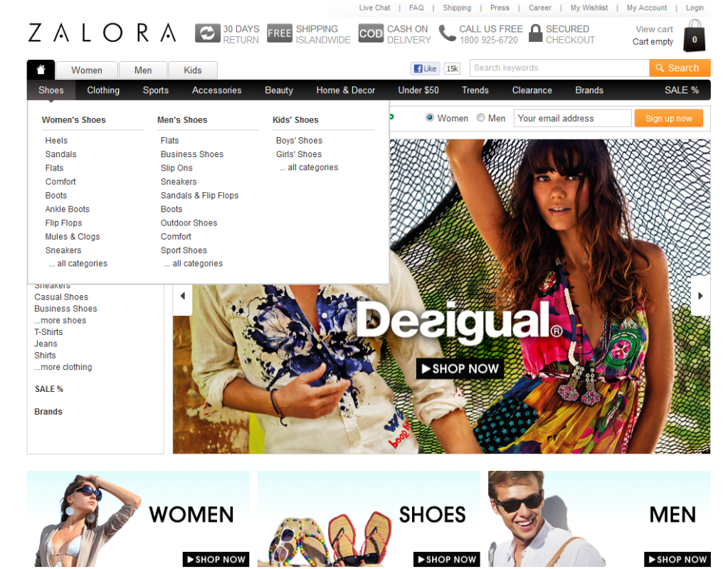
Task: Focus the email address field
Action: (x=572, y=118)
